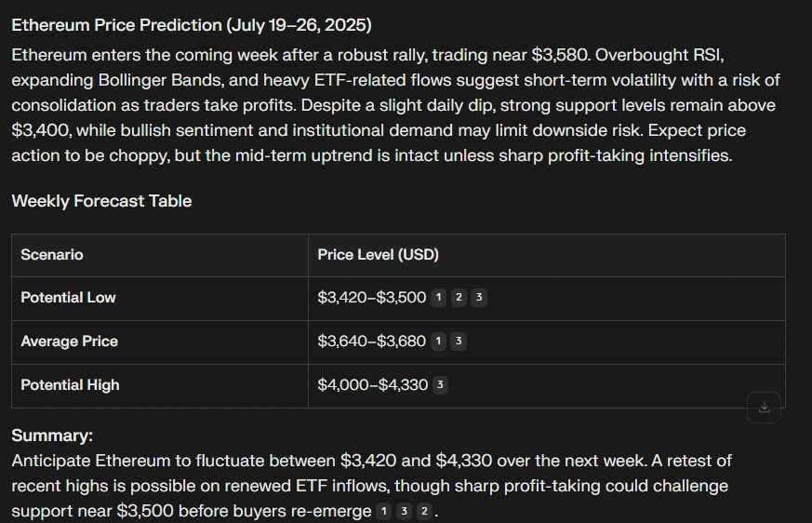
Task: Select the Average Price row label
Action: 70,342
